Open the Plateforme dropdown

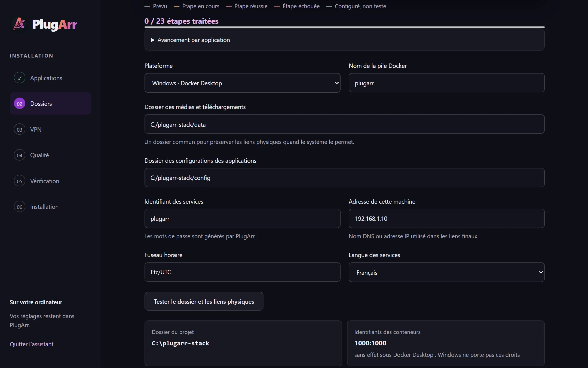click(x=242, y=83)
